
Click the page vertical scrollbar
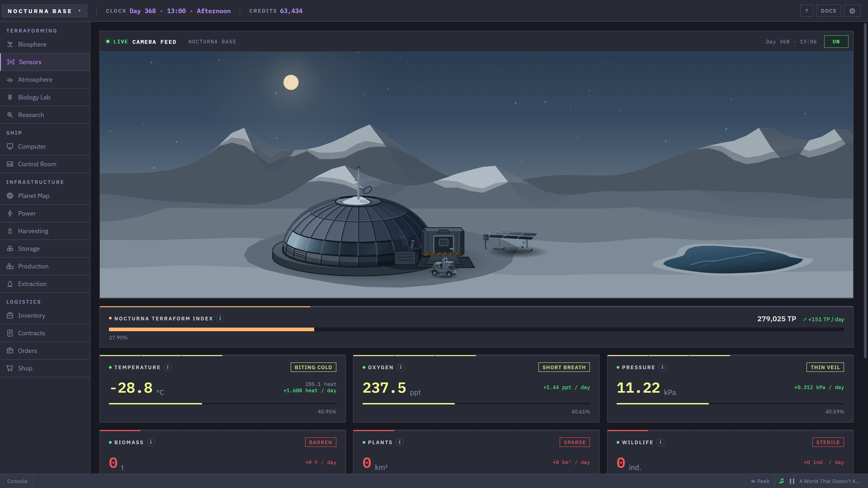tap(865, 190)
